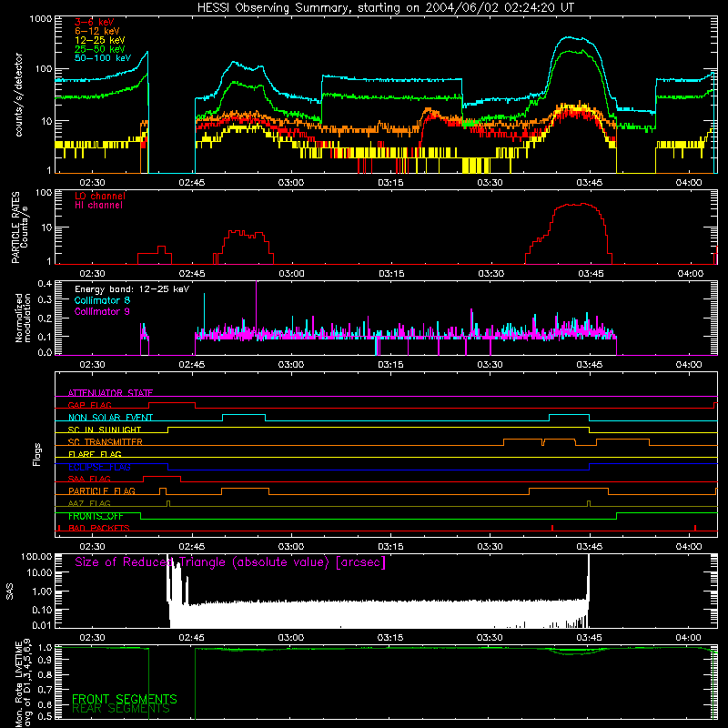This screenshot has width=728, height=728.
Task: Click the 'HI channel' legend text
Action: pyautogui.click(x=98, y=206)
